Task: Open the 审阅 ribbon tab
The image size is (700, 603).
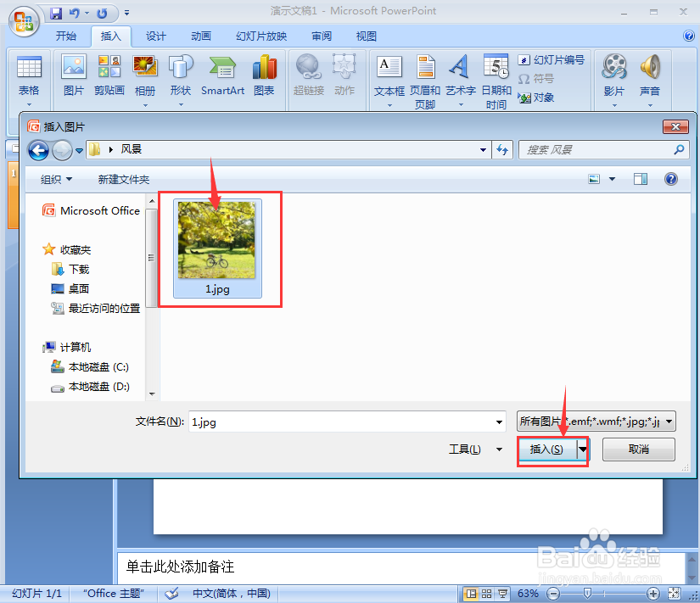Action: click(x=322, y=36)
